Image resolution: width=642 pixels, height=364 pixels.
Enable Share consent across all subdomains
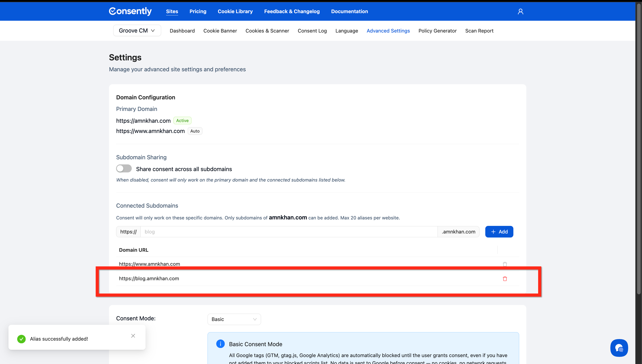[x=124, y=168]
